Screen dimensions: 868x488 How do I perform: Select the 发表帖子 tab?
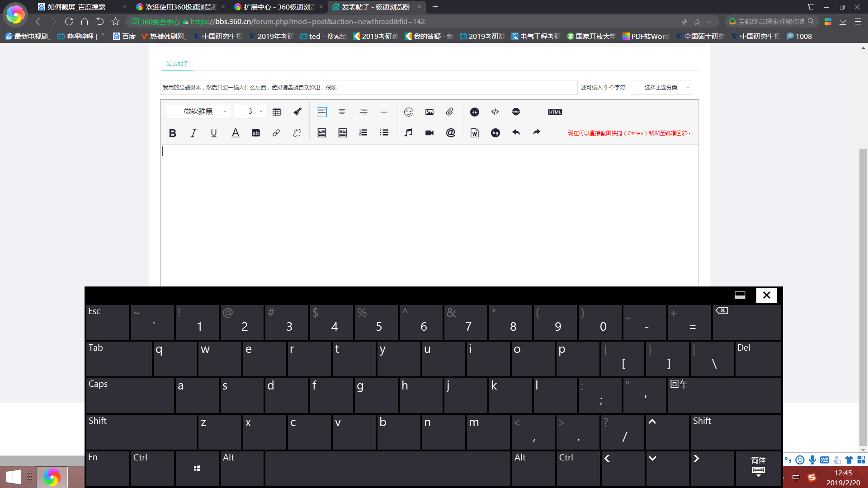point(177,64)
